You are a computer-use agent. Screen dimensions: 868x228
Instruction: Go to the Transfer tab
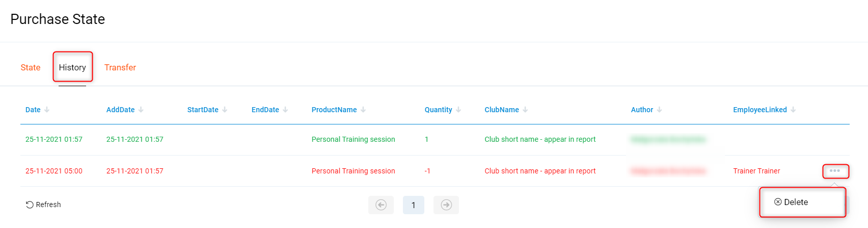(x=120, y=67)
